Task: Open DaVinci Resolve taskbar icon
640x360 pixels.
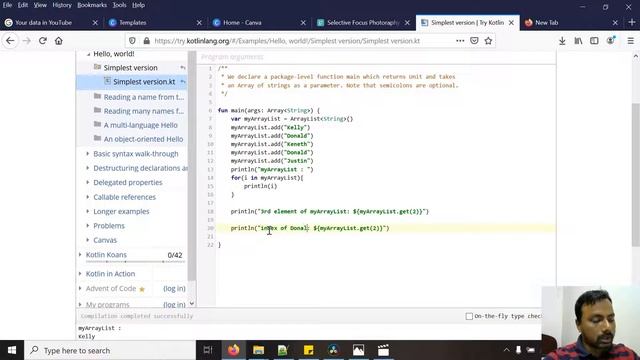Action: point(333,350)
